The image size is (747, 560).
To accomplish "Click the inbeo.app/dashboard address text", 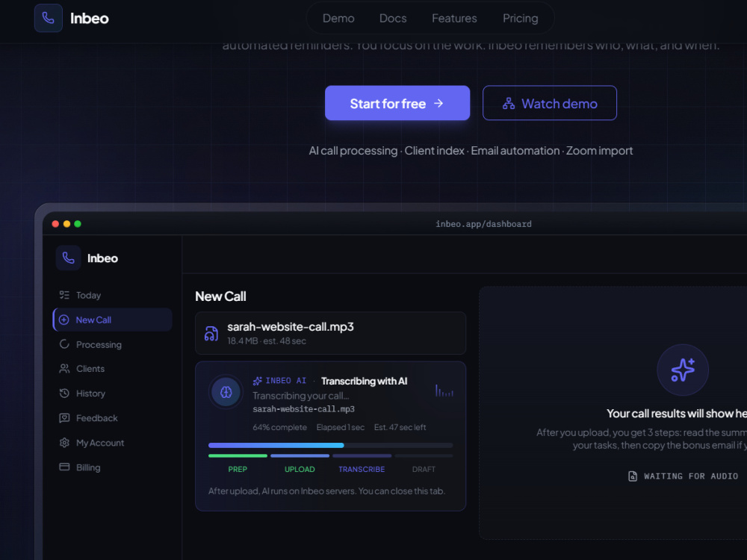I will tap(483, 224).
